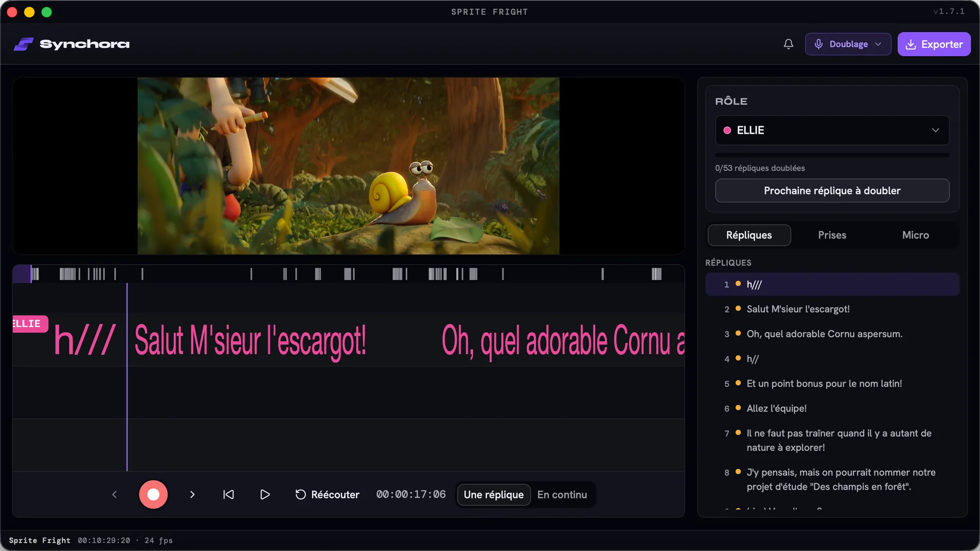Select line 1 'h///' in the list

(x=832, y=284)
